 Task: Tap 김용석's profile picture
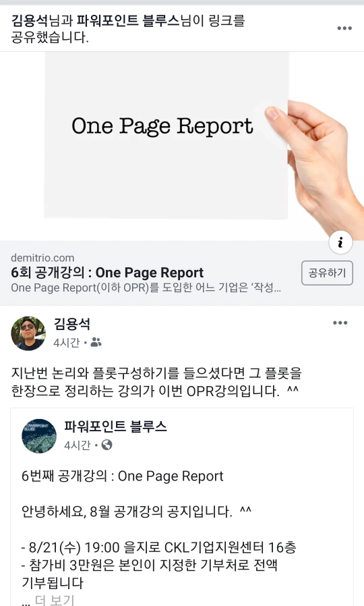pos(28,333)
